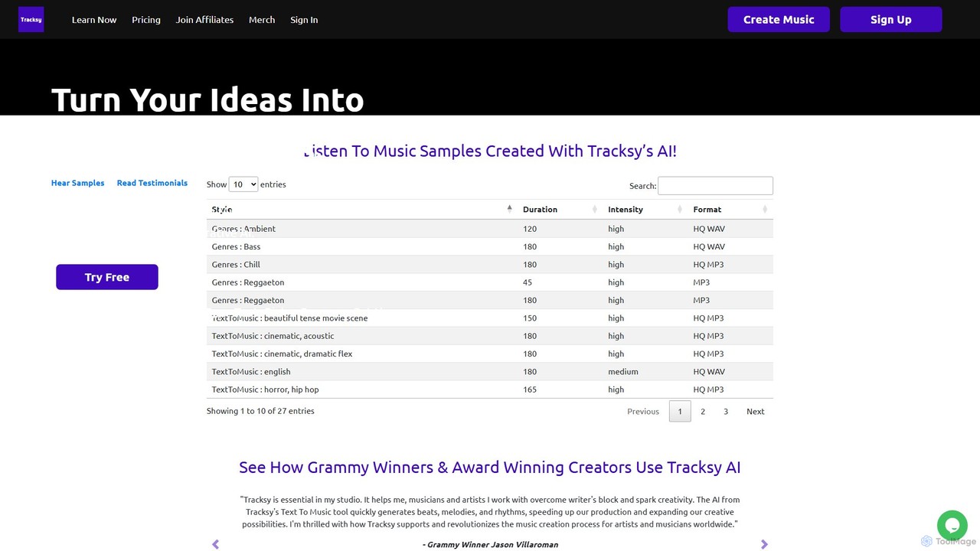Select the Genres : Reggaeton row lasting 45

(490, 282)
